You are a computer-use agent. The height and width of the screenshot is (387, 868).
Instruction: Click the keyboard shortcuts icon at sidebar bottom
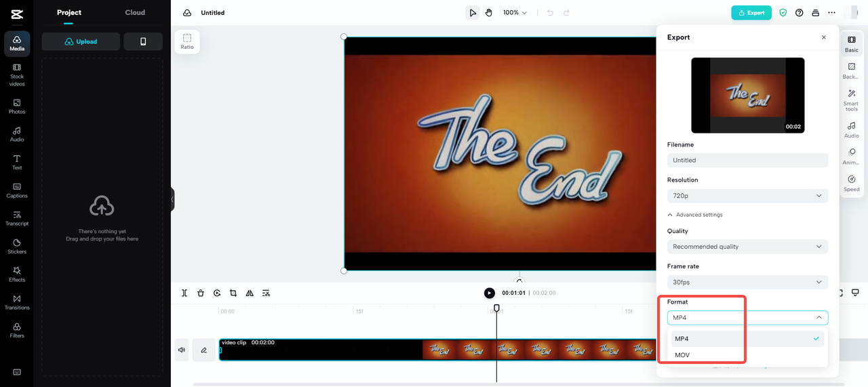(x=17, y=372)
